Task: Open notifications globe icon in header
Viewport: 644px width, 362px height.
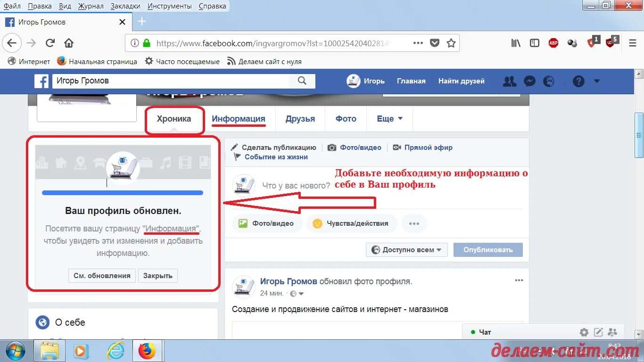Action: [549, 81]
